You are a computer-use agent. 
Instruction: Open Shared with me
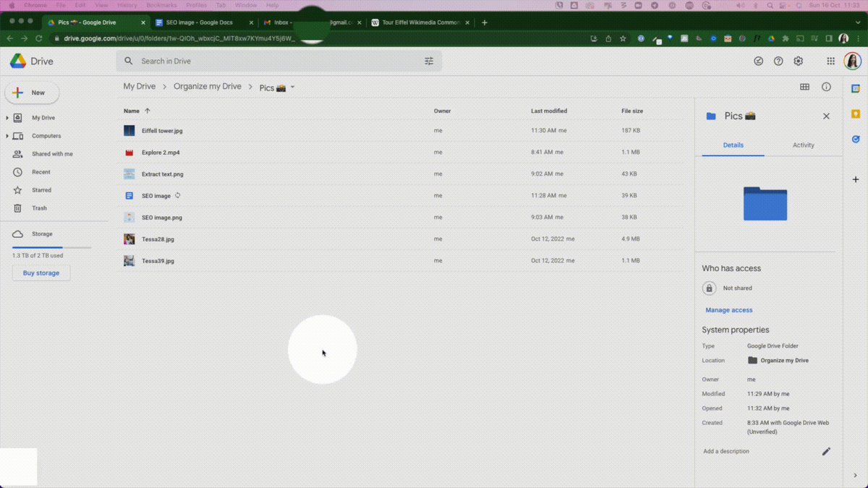(52, 154)
